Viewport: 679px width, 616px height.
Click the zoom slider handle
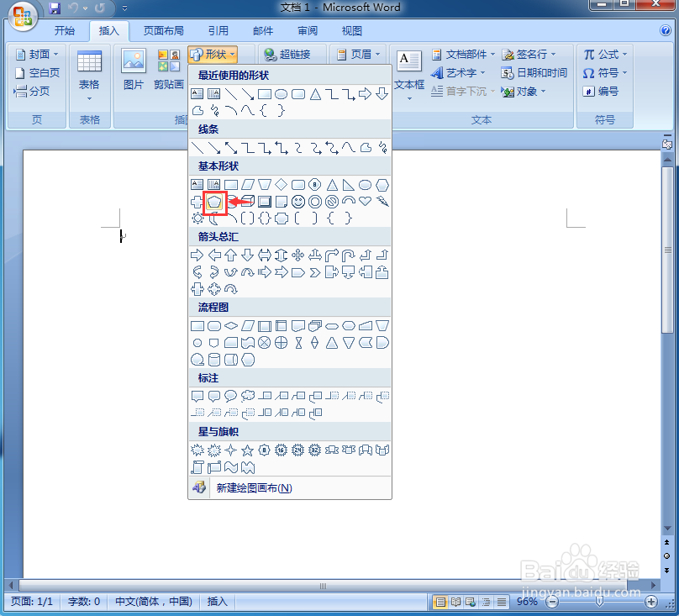click(600, 602)
